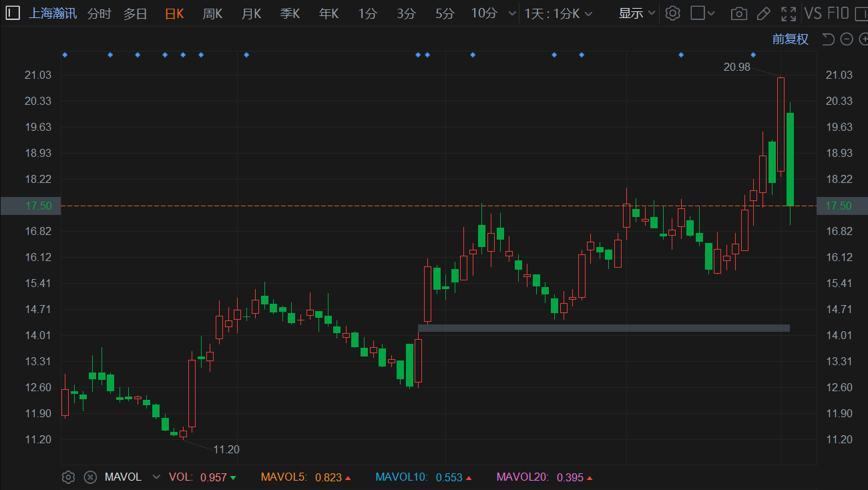
Task: Click the 17.50 price label on left axis
Action: (x=31, y=206)
